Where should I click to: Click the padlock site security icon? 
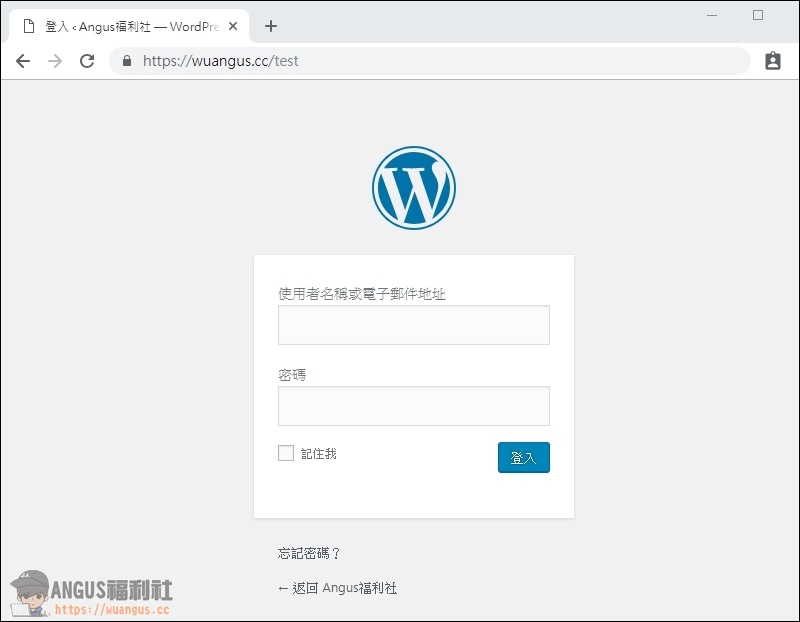(126, 61)
